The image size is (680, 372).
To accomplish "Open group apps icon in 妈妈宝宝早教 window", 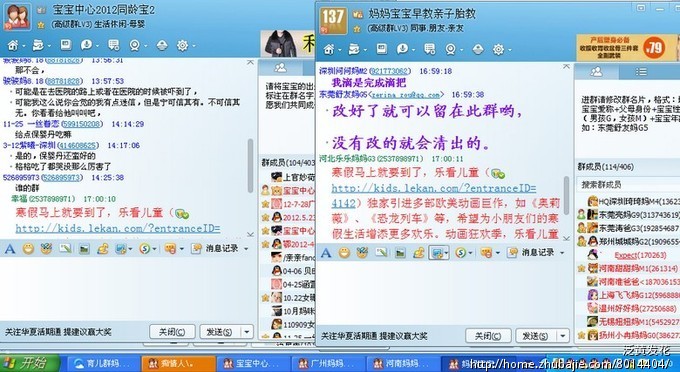I will 478,49.
